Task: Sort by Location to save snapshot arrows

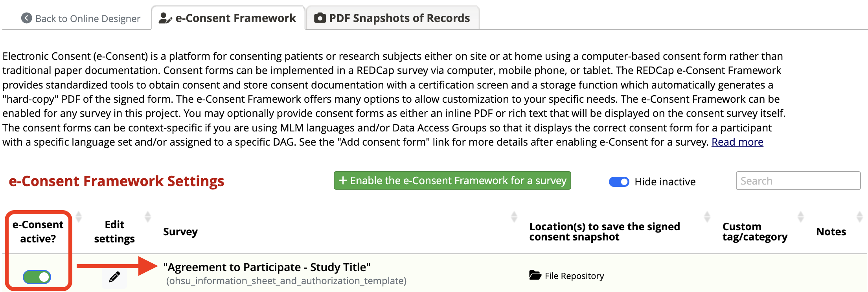Action: 707,216
